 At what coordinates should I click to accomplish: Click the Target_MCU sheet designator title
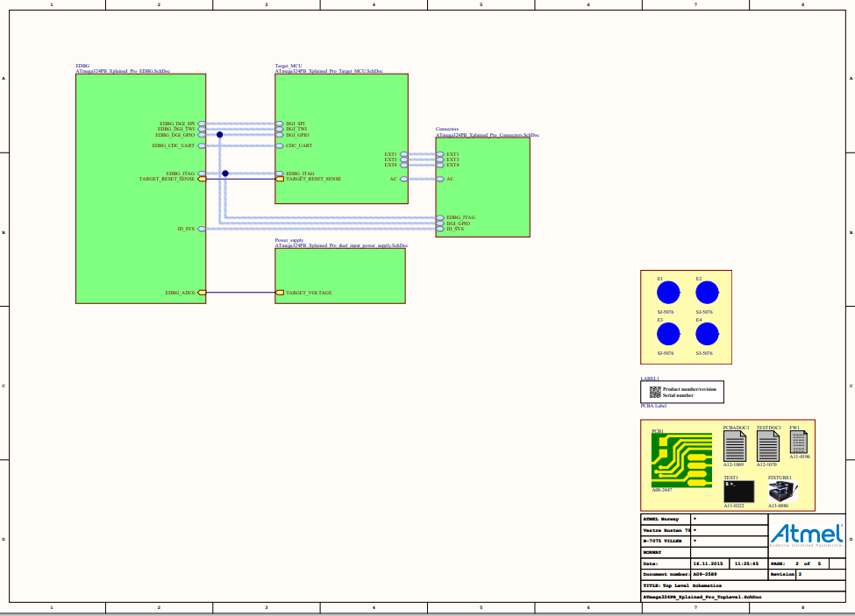point(289,66)
